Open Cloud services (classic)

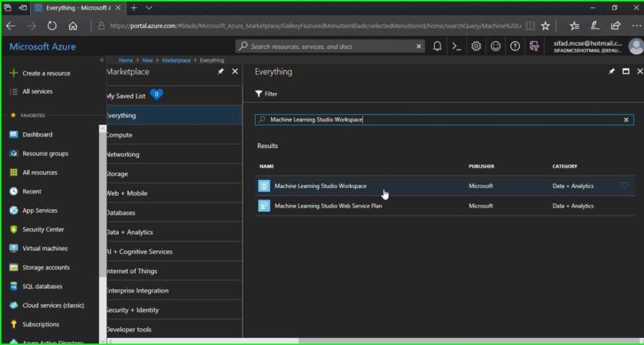tap(47, 305)
